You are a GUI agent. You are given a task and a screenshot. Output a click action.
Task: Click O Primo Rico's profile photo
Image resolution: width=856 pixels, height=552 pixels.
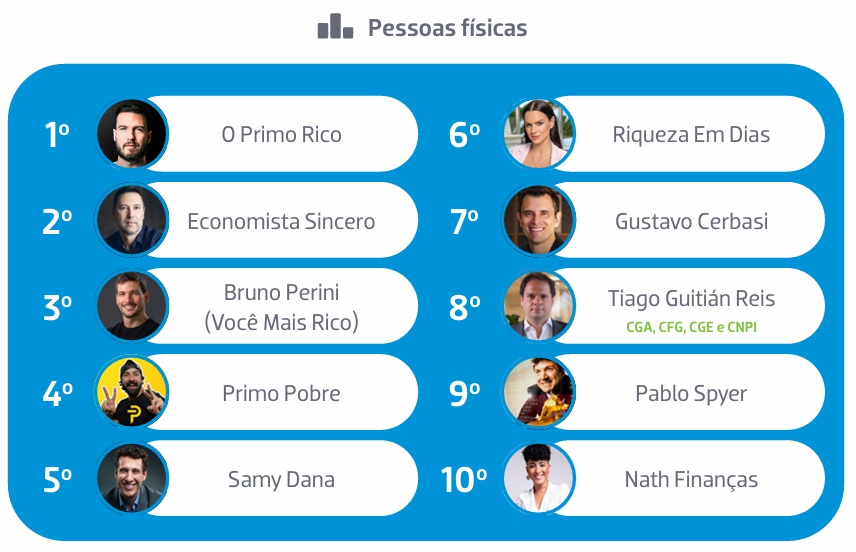[x=132, y=134]
